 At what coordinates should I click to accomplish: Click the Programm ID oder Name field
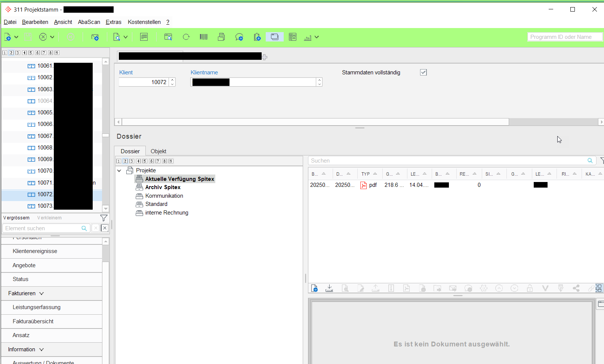tap(564, 37)
